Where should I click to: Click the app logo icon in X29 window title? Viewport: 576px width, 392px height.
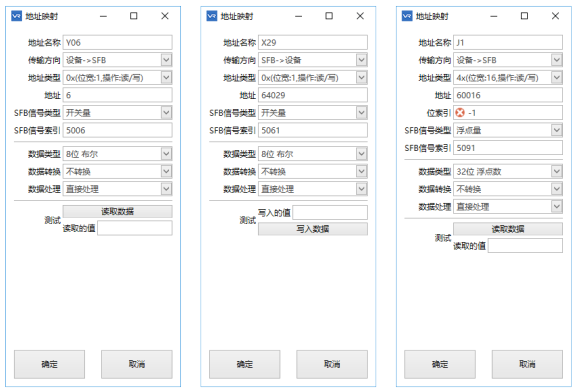click(212, 16)
